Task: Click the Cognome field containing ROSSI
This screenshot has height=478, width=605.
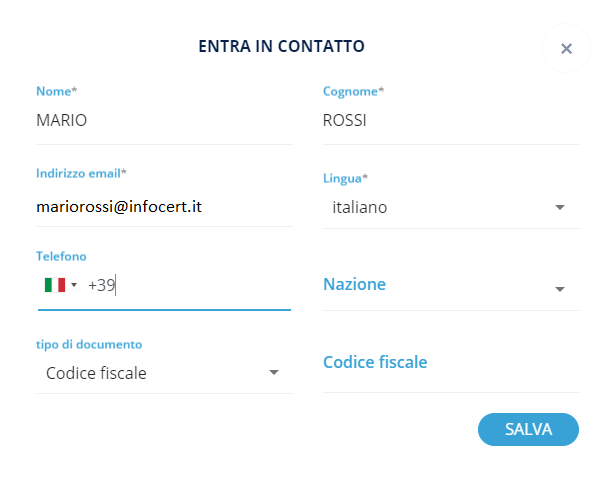Action: [450, 121]
